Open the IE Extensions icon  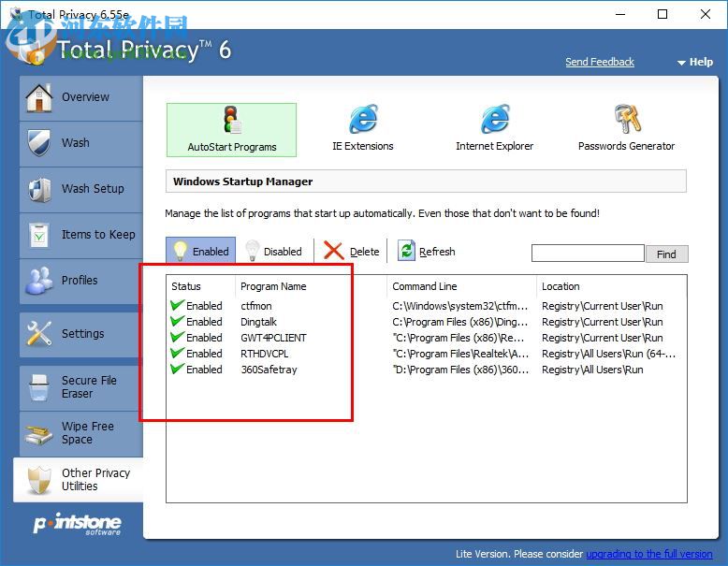pos(363,119)
